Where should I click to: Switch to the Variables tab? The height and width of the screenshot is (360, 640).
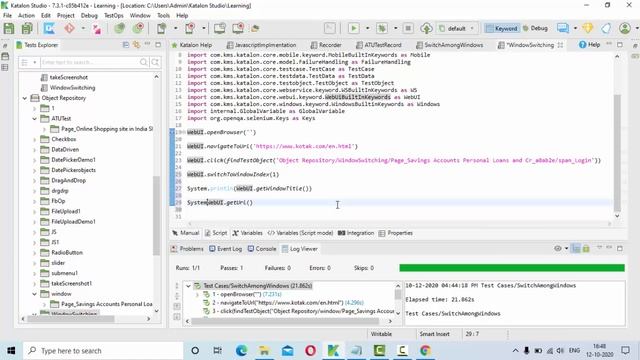coord(247,233)
